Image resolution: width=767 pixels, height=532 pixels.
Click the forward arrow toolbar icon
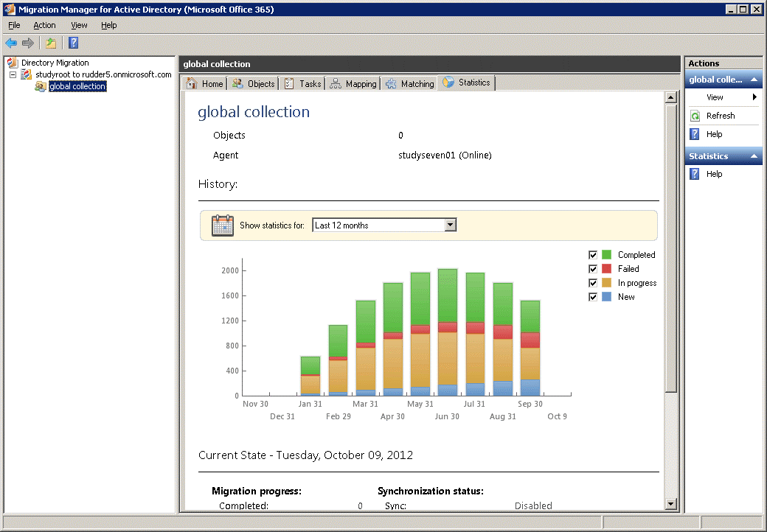[28, 43]
